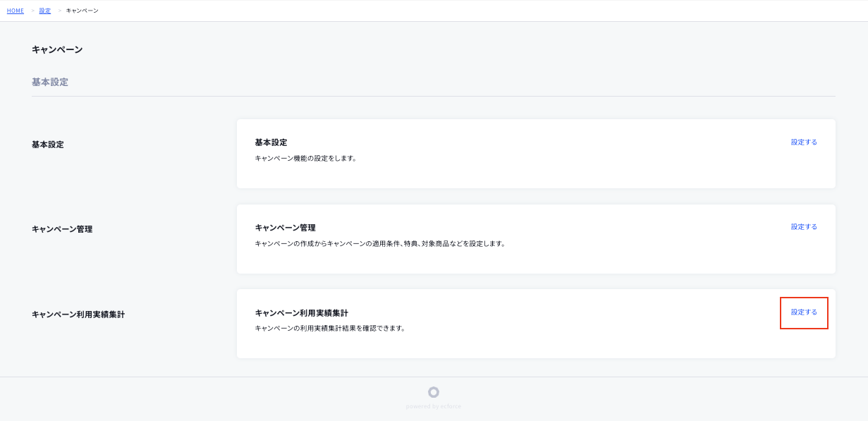Open 設定 from the breadcrumb

pos(44,11)
